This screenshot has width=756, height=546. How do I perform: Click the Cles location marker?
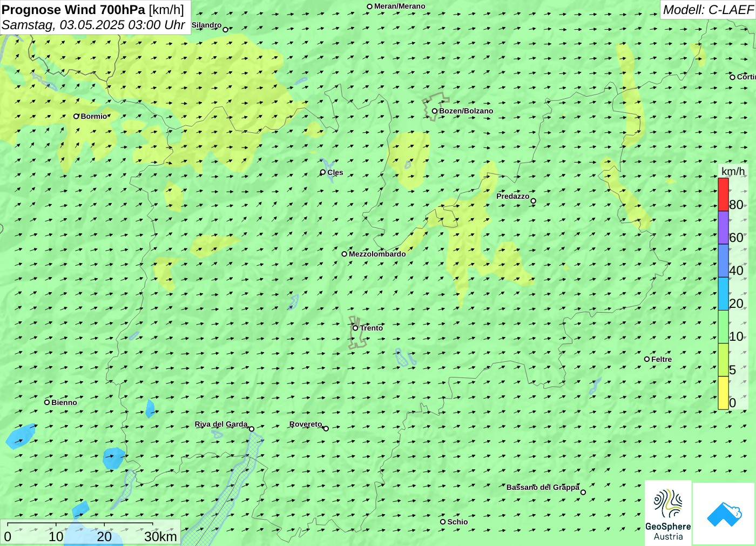323,172
